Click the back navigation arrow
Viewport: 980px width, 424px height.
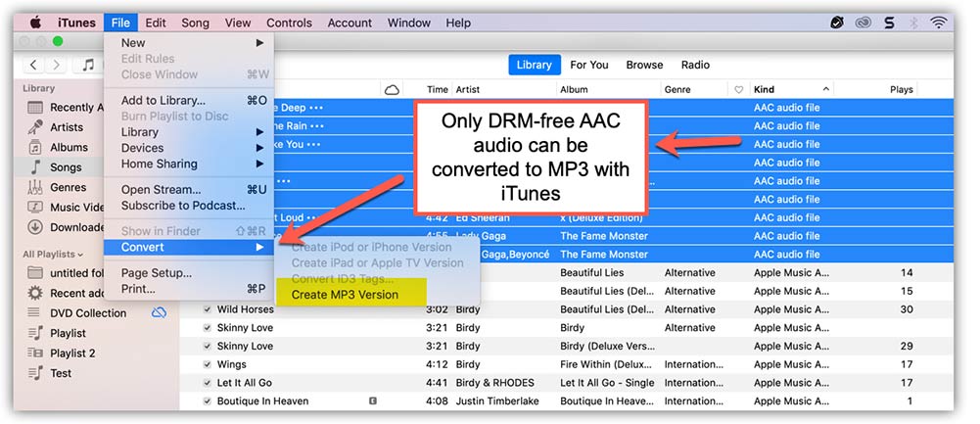click(x=33, y=65)
